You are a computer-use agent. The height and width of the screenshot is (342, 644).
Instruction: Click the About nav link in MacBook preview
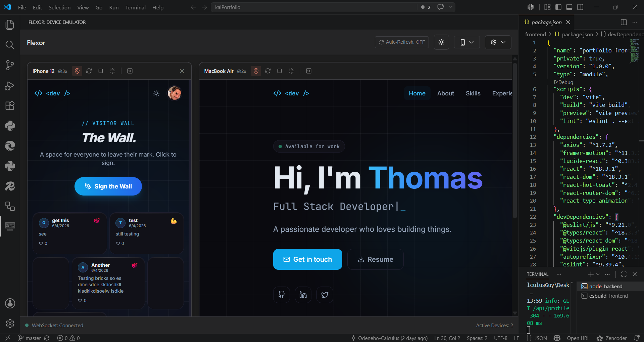point(445,93)
